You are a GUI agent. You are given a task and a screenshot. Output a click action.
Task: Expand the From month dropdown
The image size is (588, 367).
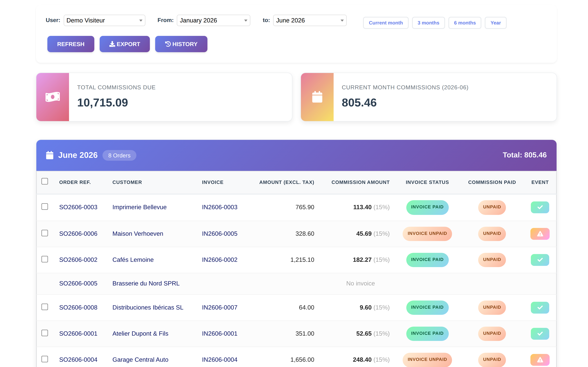(213, 20)
